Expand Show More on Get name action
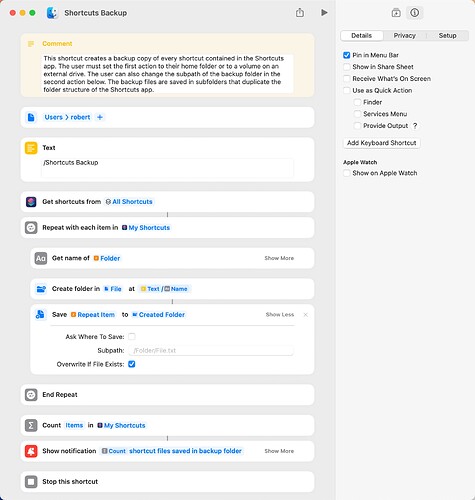This screenshot has width=475, height=500. pyautogui.click(x=279, y=258)
